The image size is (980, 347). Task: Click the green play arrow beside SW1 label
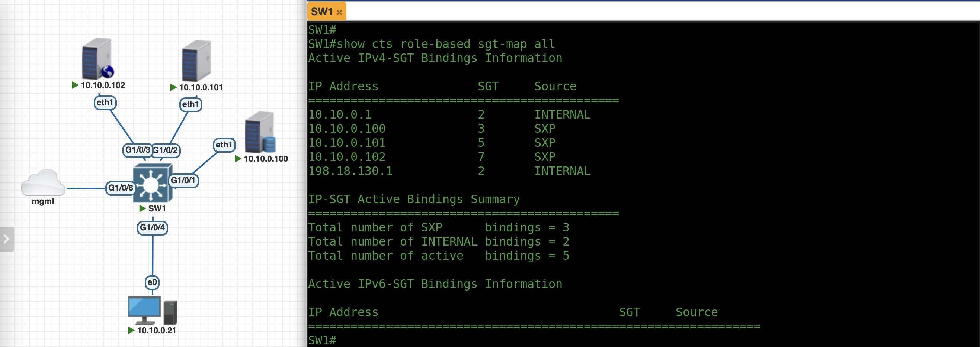click(142, 208)
